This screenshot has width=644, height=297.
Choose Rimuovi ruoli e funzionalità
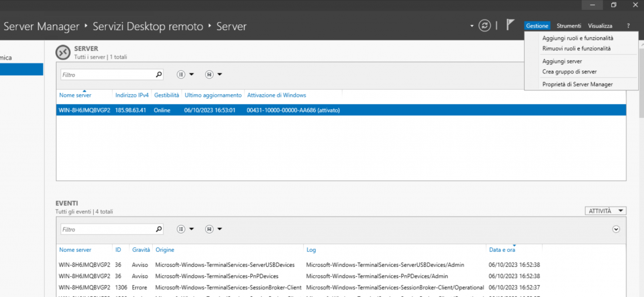(576, 48)
